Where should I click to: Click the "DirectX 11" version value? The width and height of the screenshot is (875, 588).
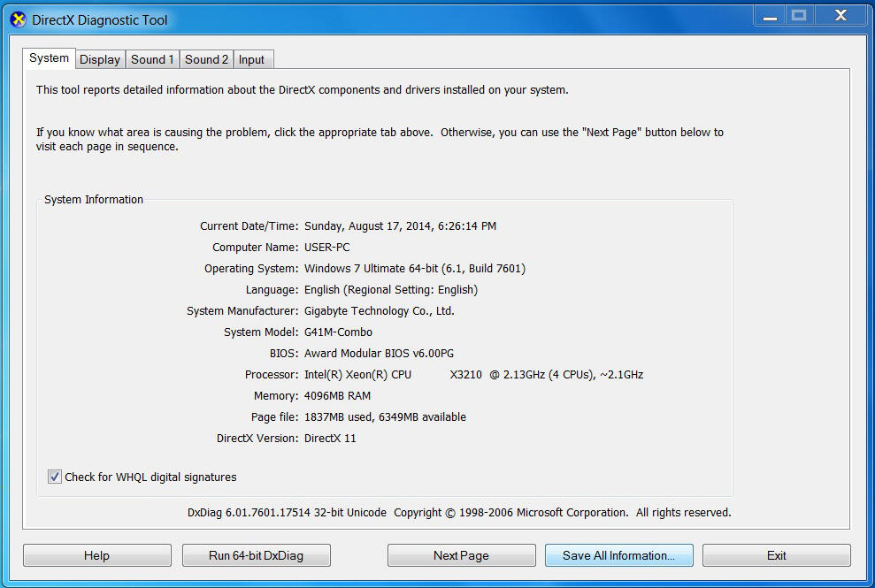click(x=330, y=438)
